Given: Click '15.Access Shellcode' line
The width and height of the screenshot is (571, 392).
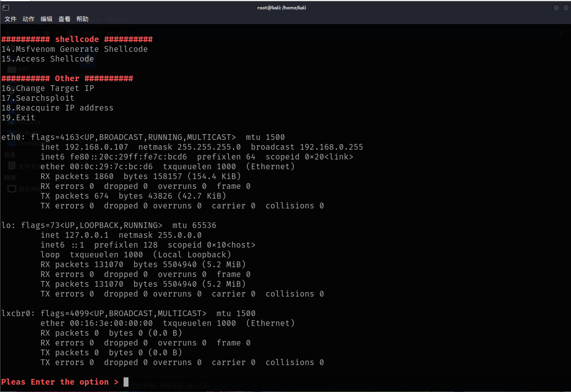Looking at the screenshot, I should (48, 59).
